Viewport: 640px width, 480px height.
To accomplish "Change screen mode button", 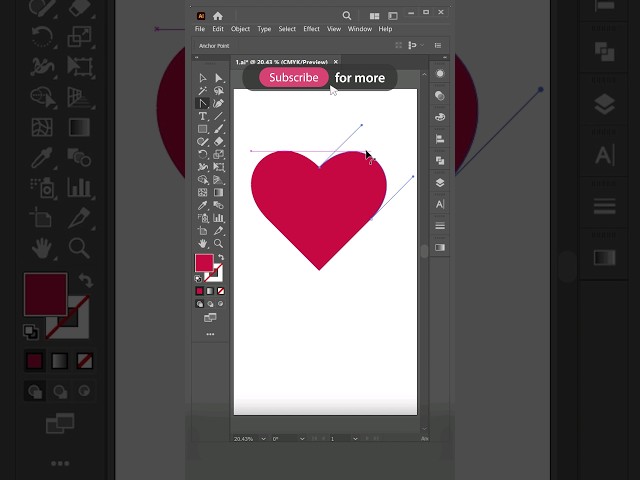I will point(210,318).
